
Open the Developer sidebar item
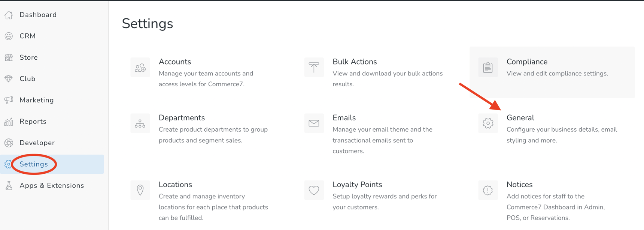tap(37, 143)
